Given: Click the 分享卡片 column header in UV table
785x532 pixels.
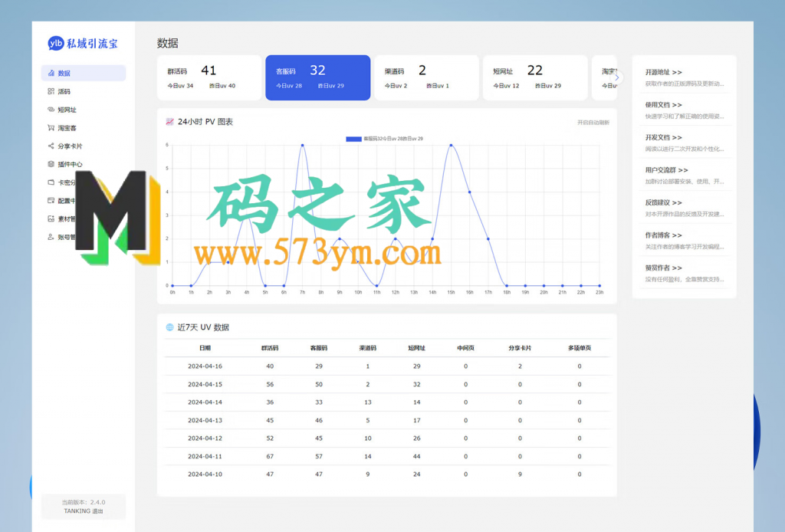Looking at the screenshot, I should tap(520, 348).
